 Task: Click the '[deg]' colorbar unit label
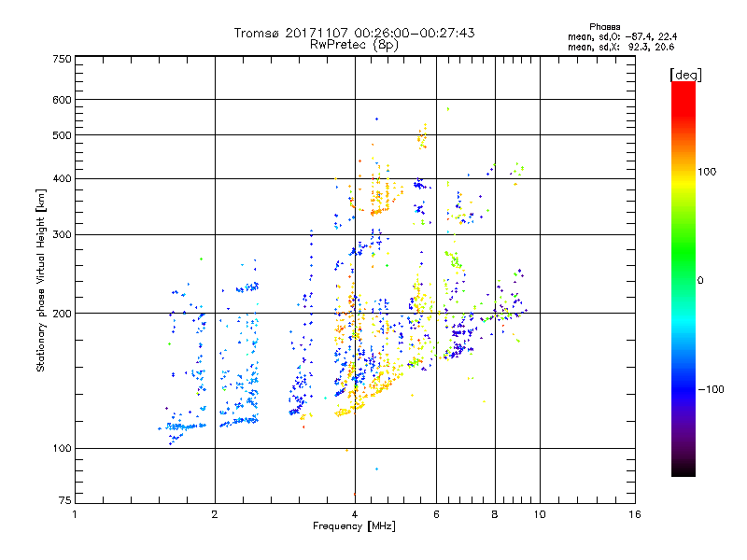[x=685, y=75]
